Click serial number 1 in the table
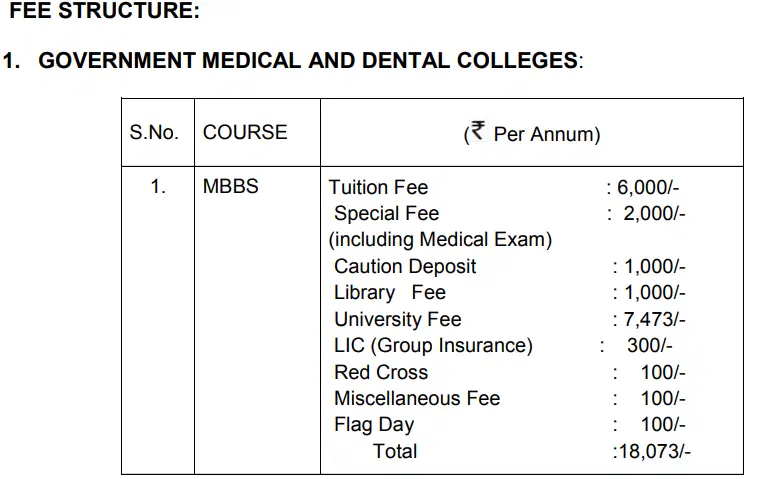This screenshot has height=479, width=760. (158, 187)
